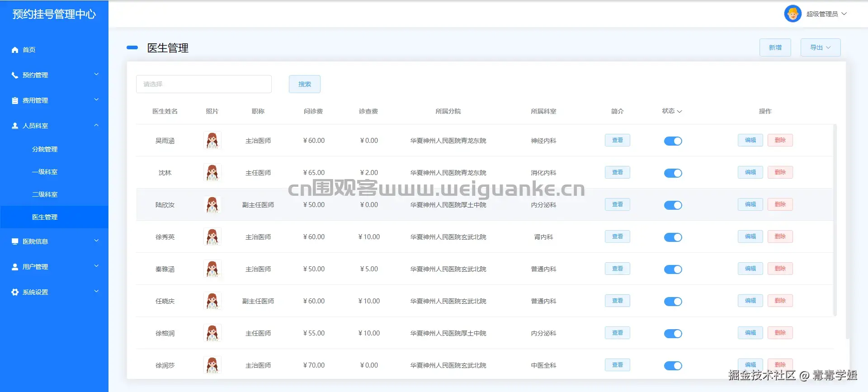
Task: Click the table vertical scrollbar
Action: pyautogui.click(x=835, y=220)
